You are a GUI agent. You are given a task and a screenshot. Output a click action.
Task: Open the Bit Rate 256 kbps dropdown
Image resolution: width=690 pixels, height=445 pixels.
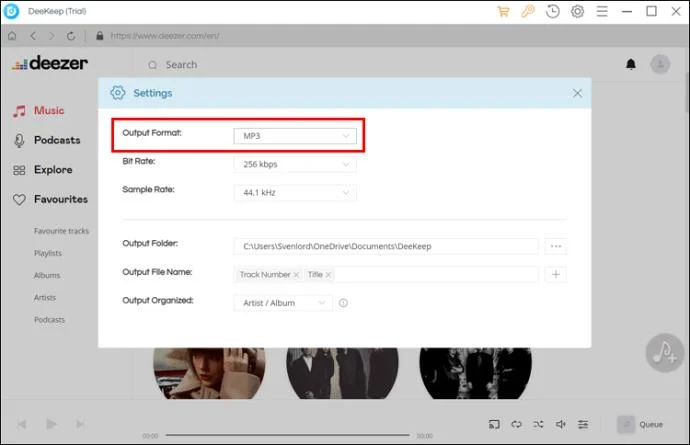(x=295, y=164)
